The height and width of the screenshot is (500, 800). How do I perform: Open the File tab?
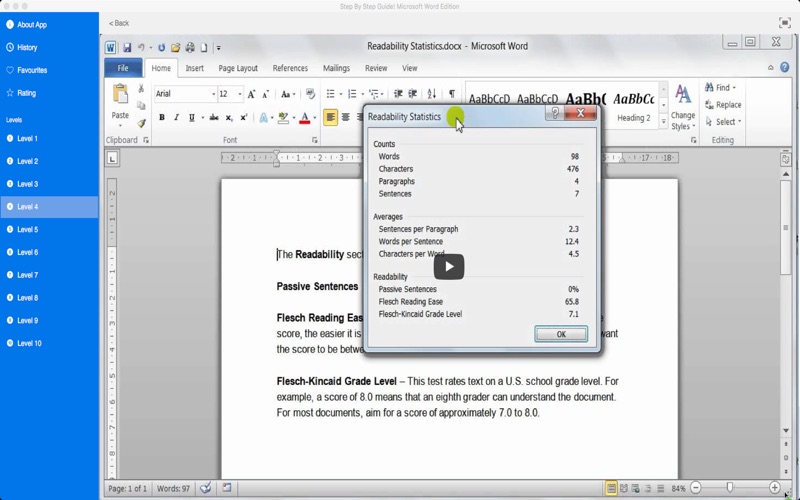pyautogui.click(x=123, y=68)
